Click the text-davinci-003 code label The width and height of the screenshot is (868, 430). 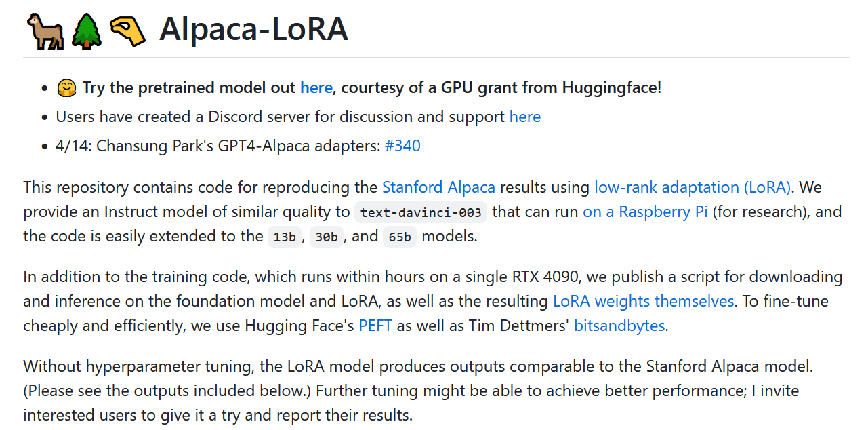click(421, 212)
